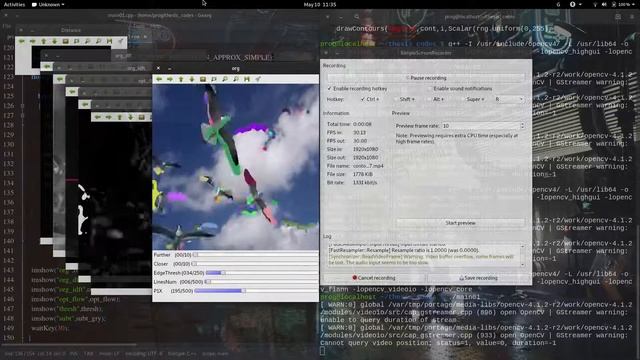Fit image to window in Distance toolbar
The image size is (640, 360).
[76, 41]
